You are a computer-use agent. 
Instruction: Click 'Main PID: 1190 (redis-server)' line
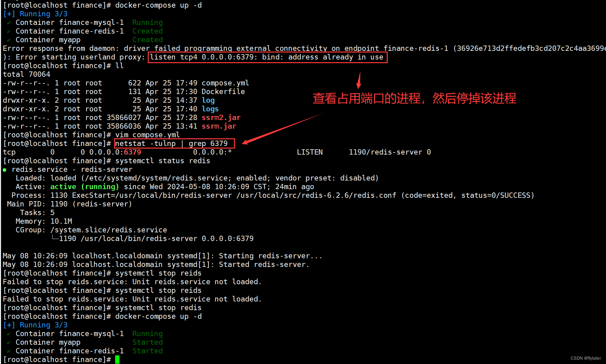(x=70, y=204)
